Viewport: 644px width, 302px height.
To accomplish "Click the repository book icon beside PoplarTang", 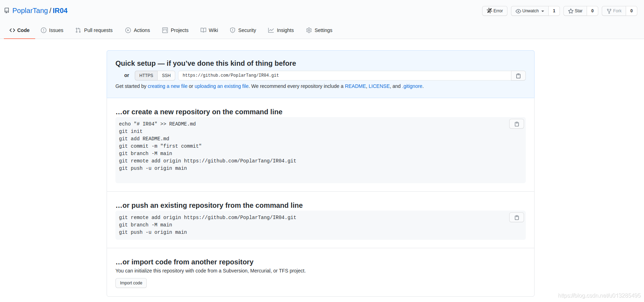I will coord(7,11).
